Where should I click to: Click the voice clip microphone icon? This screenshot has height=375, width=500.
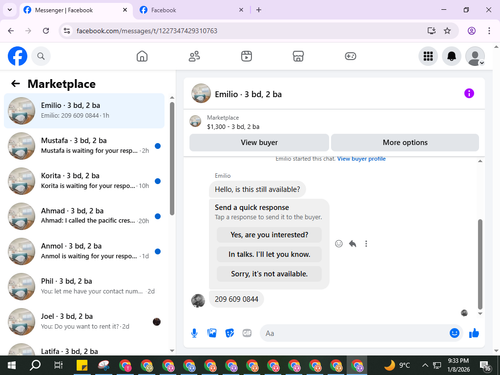point(194,333)
